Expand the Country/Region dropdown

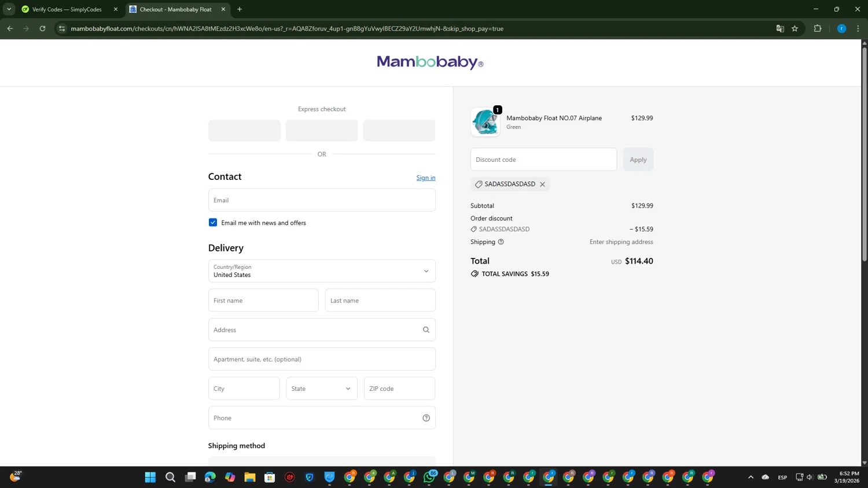click(x=322, y=271)
